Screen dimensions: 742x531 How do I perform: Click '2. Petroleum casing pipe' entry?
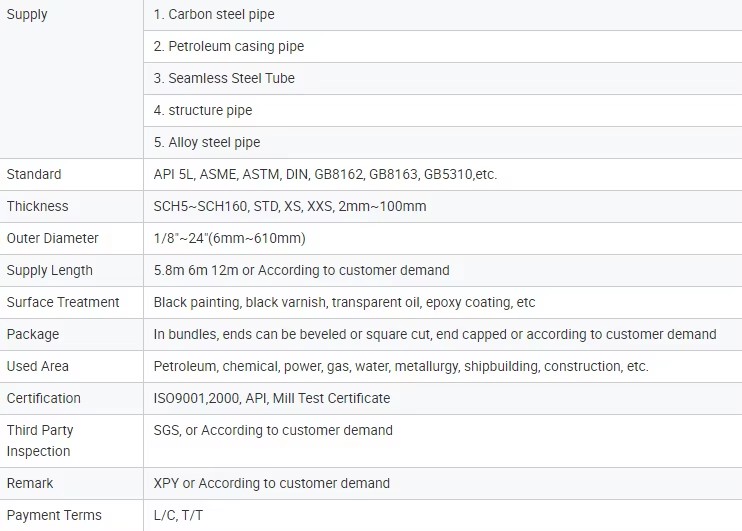point(443,46)
